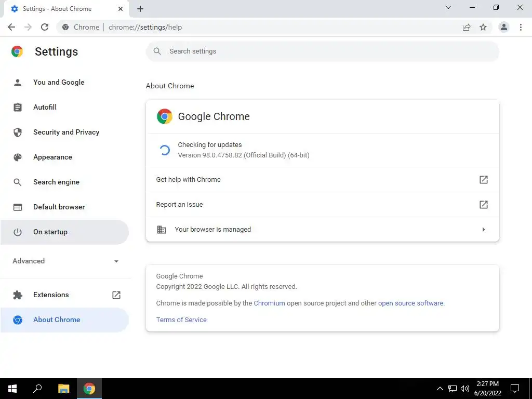532x399 pixels.
Task: Open the notification center icon
Action: [x=515, y=389]
